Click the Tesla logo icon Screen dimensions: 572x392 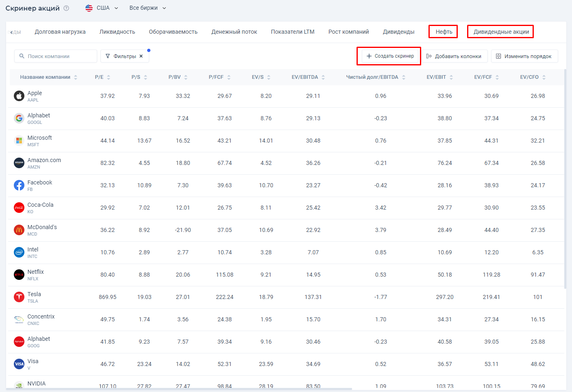pyautogui.click(x=19, y=297)
